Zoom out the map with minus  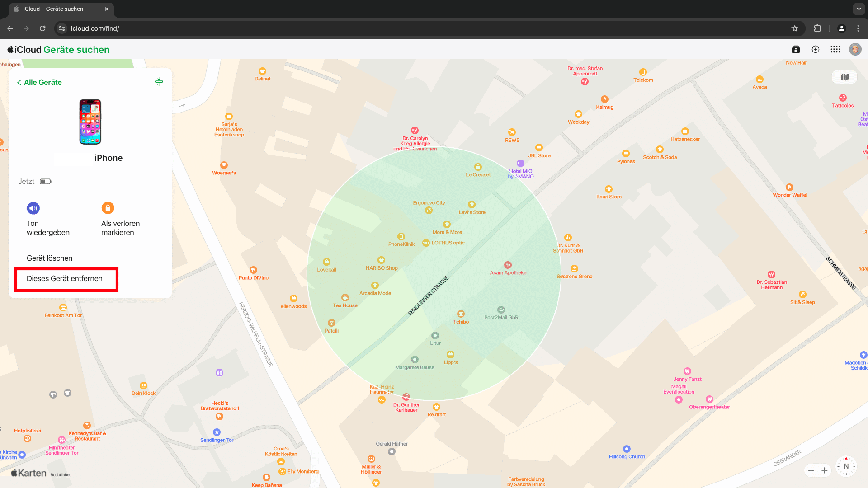811,471
